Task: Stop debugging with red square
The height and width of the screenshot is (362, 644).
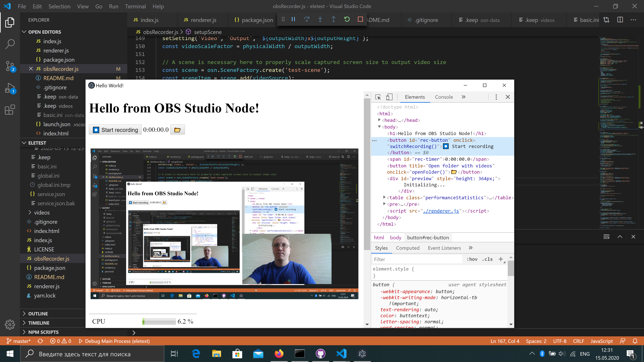Action: [x=360, y=19]
